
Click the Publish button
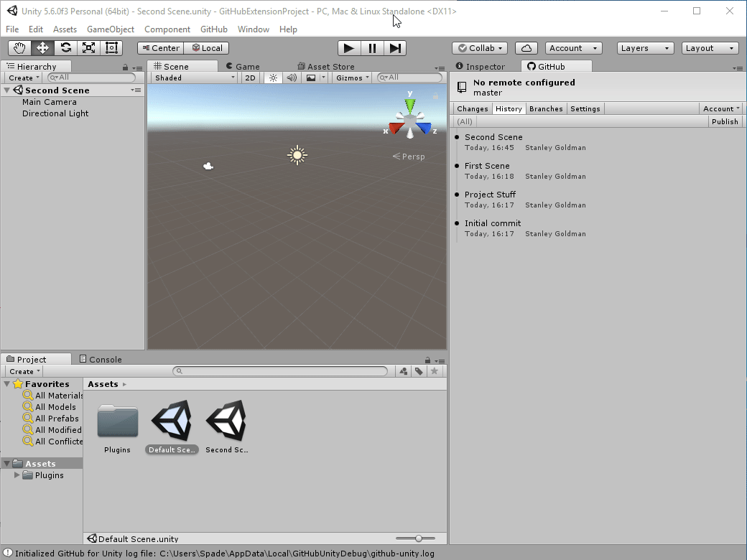[x=725, y=121]
